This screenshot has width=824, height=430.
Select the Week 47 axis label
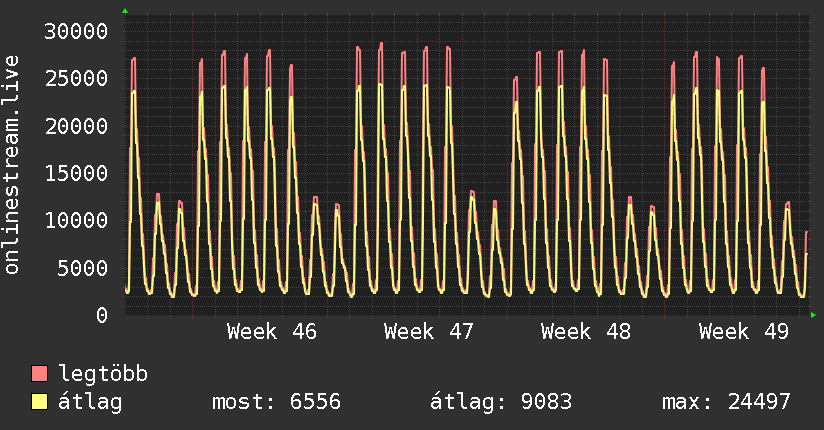[429, 331]
